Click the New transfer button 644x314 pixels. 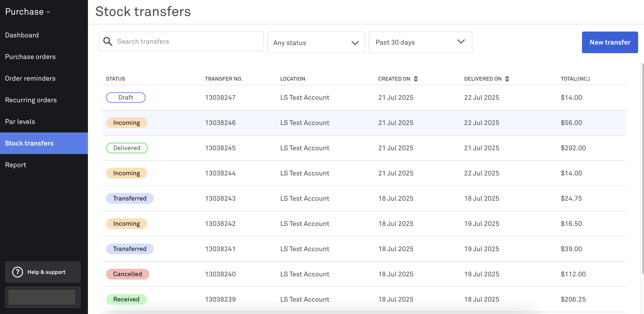pos(610,43)
